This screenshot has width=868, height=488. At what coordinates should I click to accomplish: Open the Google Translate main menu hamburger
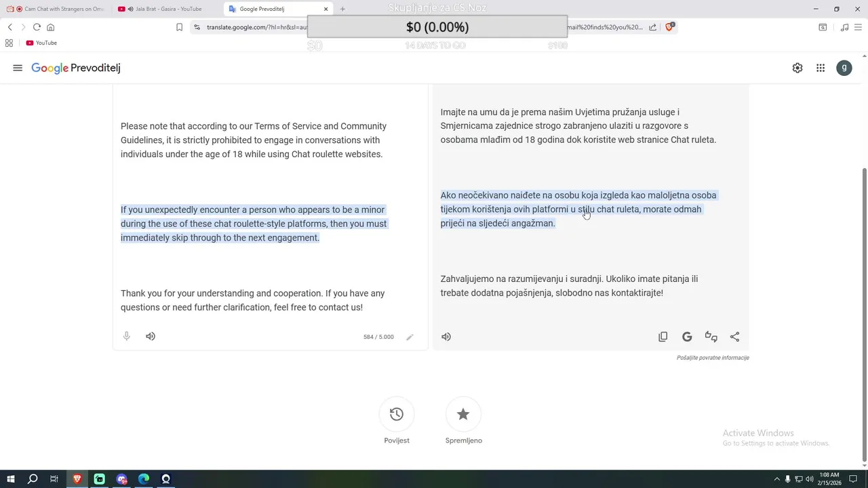point(18,68)
